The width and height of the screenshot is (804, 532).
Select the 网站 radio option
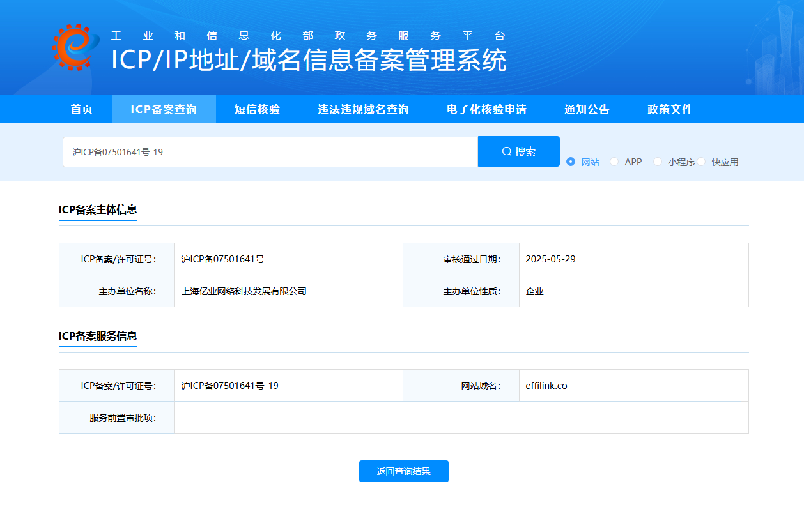(583, 162)
